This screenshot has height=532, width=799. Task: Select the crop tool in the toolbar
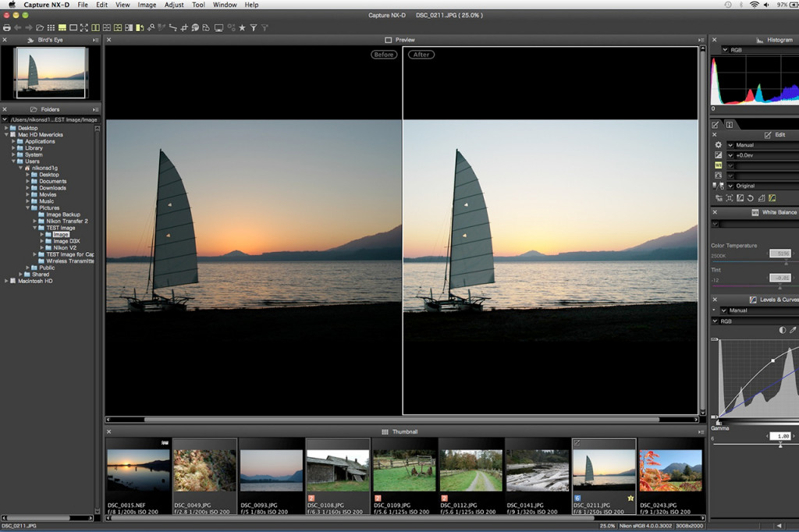click(184, 27)
